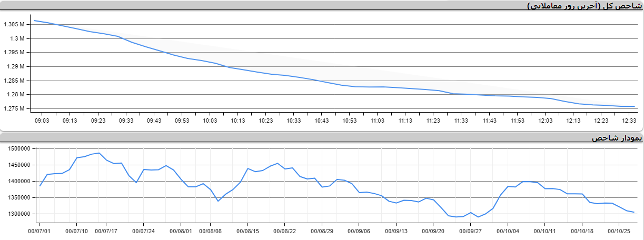Select the 00/08/15 date axis label
Viewport: 644px width, 240px height.
247,230
